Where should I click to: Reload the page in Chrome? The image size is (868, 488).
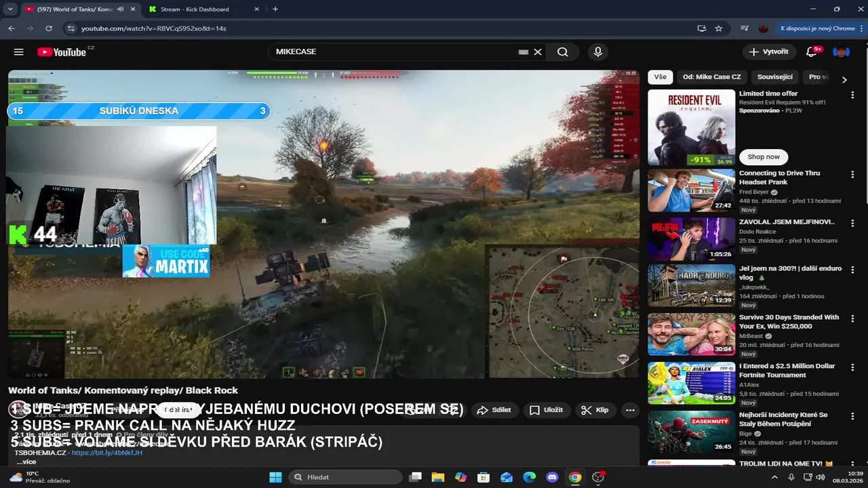pyautogui.click(x=49, y=28)
